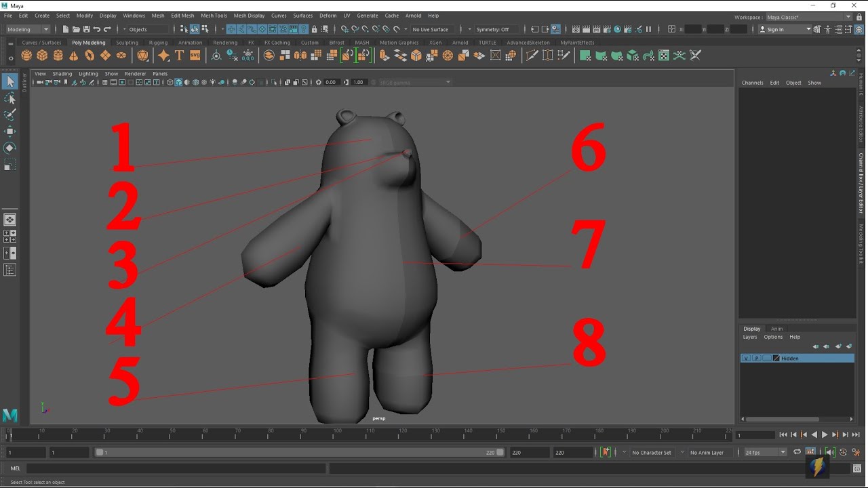
Task: Switch to the Sculpting shelf tab
Action: click(127, 42)
